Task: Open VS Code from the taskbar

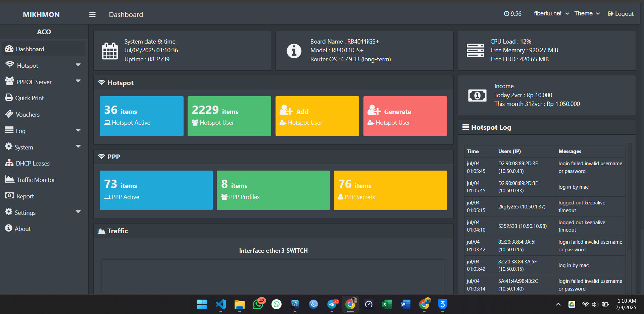Action: (221, 304)
